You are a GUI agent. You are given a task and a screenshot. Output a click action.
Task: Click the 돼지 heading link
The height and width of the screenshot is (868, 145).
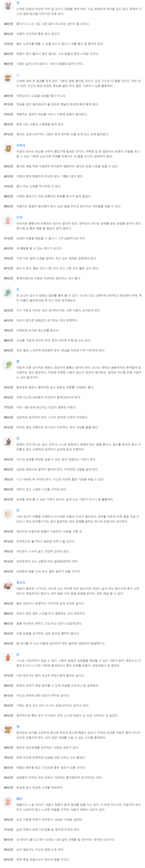click(x=19, y=799)
